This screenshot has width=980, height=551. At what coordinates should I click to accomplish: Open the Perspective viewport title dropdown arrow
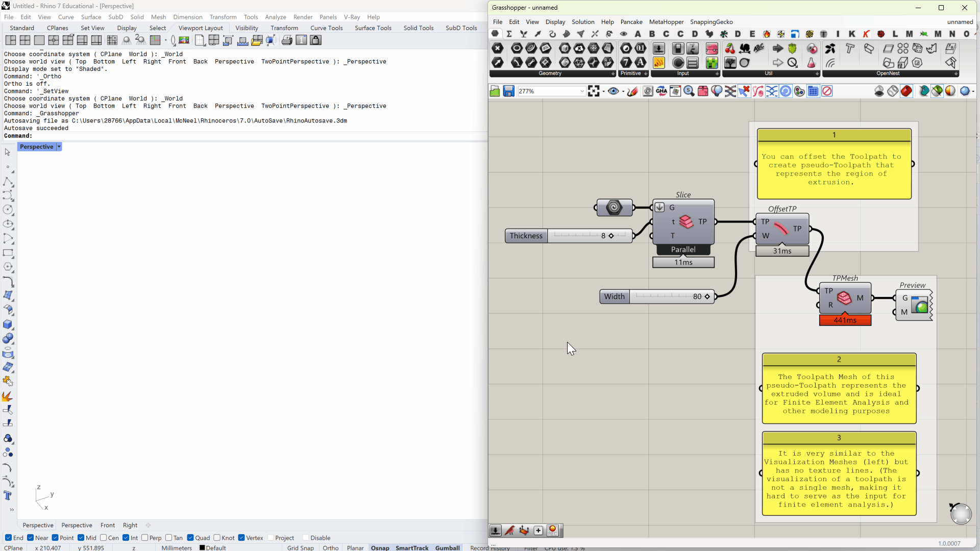[59, 147]
